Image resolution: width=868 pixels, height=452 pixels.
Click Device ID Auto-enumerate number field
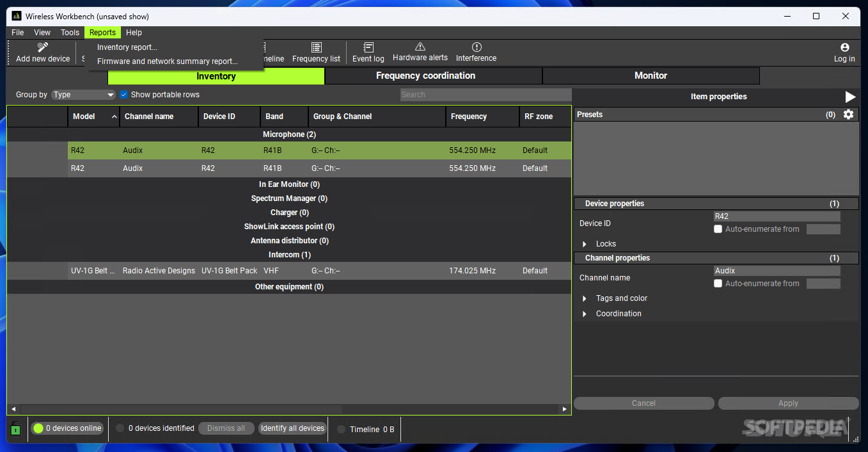pyautogui.click(x=823, y=229)
